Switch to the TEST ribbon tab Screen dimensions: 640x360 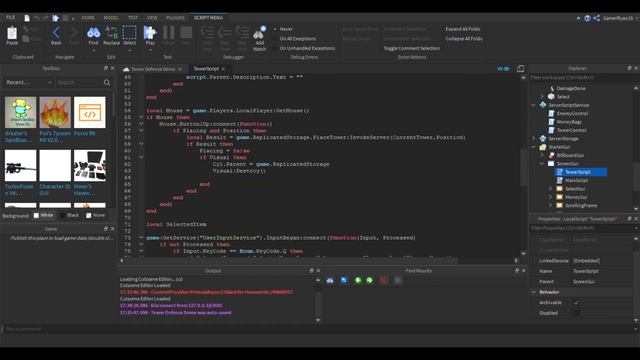tap(133, 18)
